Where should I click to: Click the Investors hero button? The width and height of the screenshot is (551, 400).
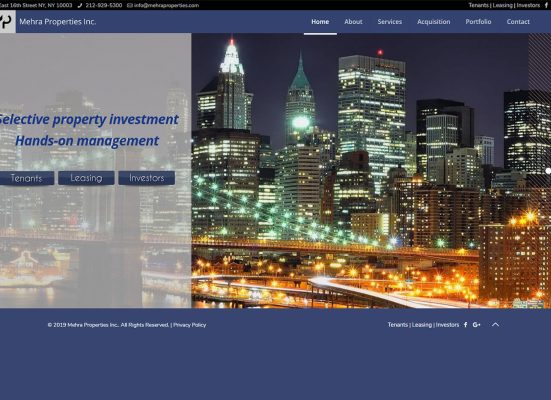(147, 178)
